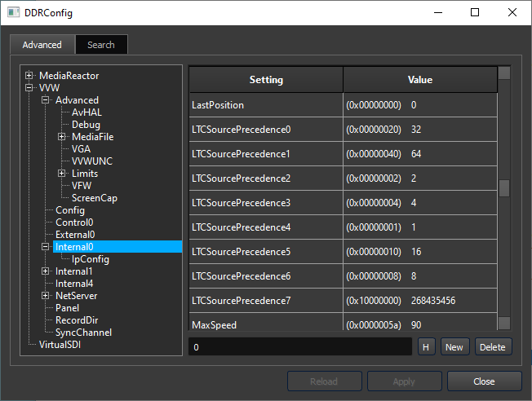Click the settings table scrollbar thumb

click(504, 188)
